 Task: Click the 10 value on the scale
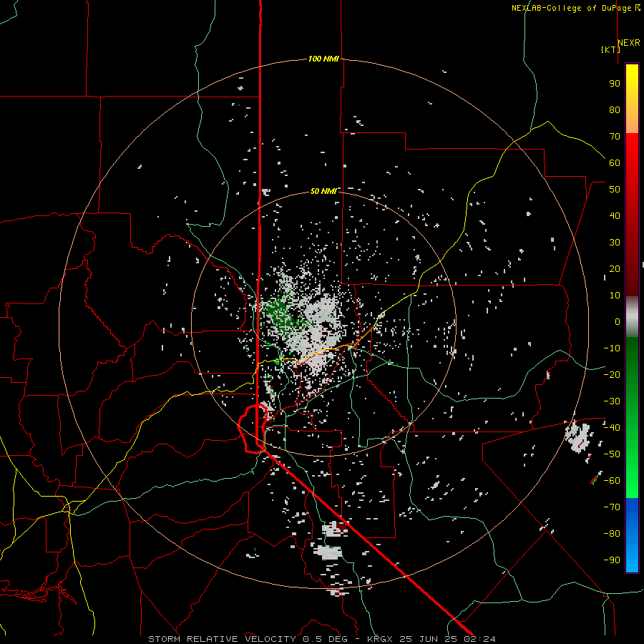[x=615, y=296]
